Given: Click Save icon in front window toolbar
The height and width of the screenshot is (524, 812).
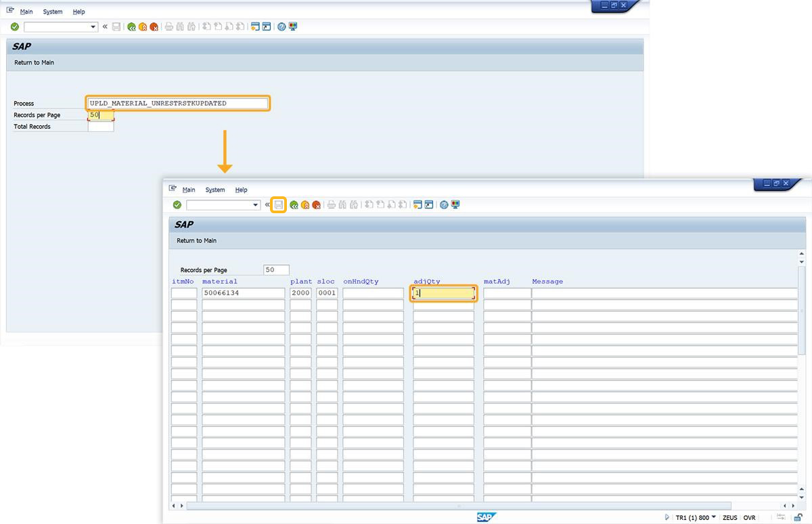Looking at the screenshot, I should pyautogui.click(x=279, y=204).
